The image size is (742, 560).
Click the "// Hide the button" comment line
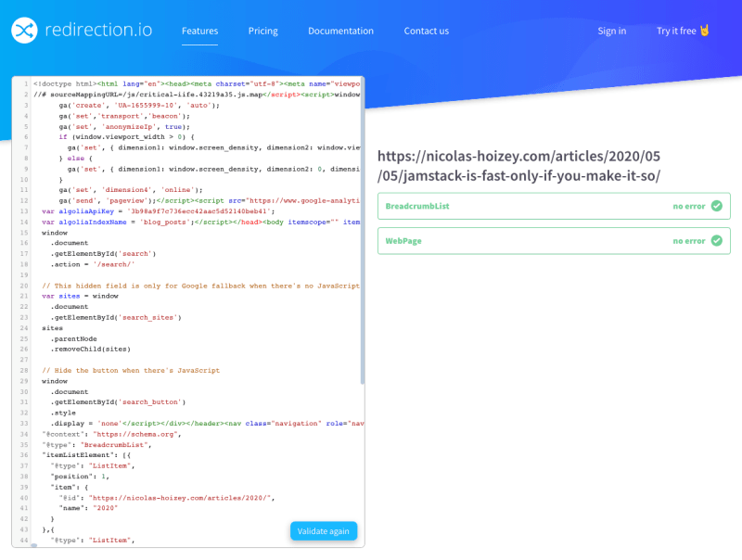click(x=131, y=370)
